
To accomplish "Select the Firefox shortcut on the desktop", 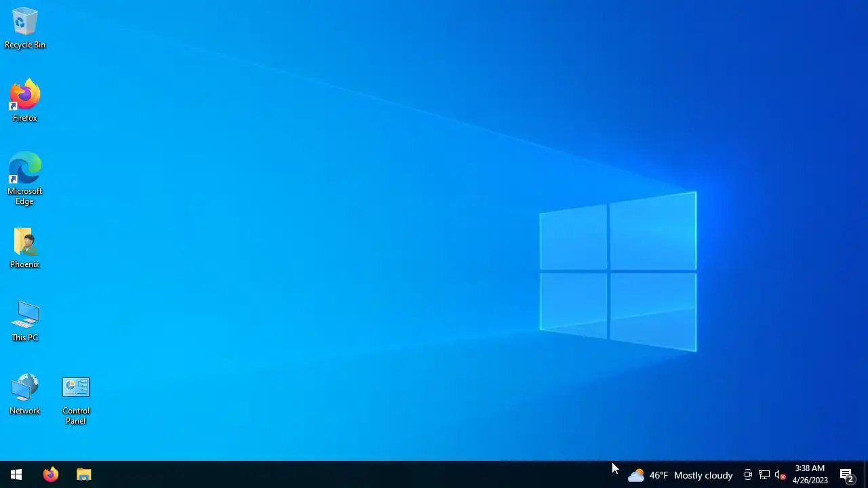I will point(25,101).
